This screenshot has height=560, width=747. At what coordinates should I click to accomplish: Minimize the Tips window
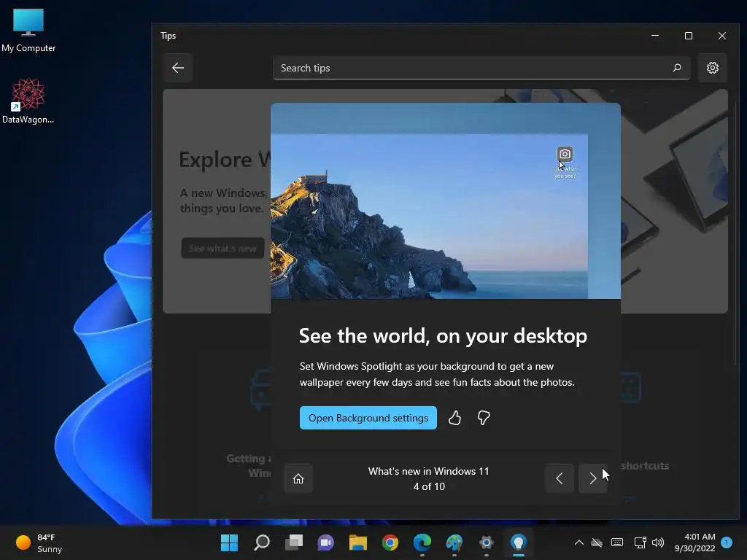click(655, 36)
